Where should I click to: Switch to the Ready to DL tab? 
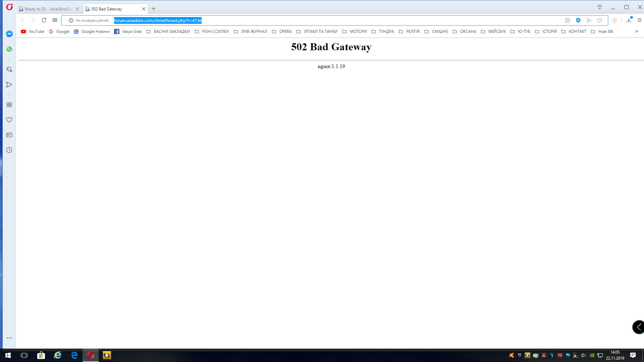click(x=49, y=9)
